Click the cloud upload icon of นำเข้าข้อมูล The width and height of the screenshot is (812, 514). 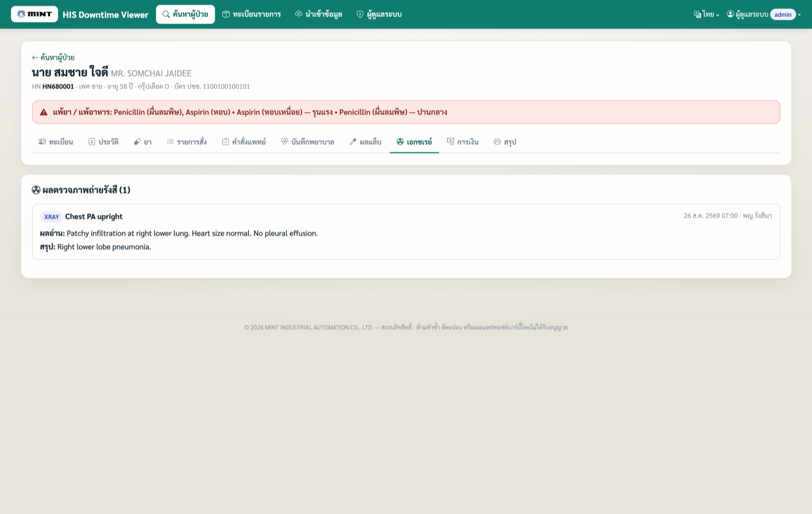click(299, 14)
